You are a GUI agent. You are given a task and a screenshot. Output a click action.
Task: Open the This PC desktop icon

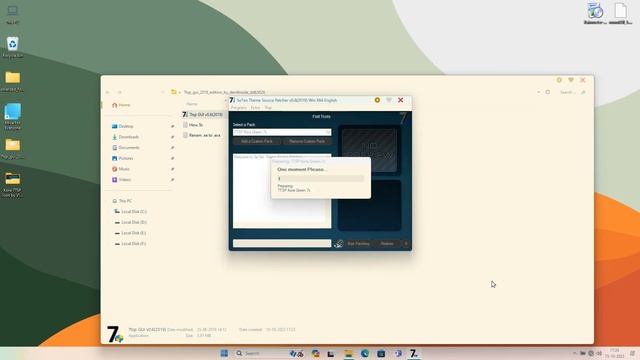click(x=13, y=14)
